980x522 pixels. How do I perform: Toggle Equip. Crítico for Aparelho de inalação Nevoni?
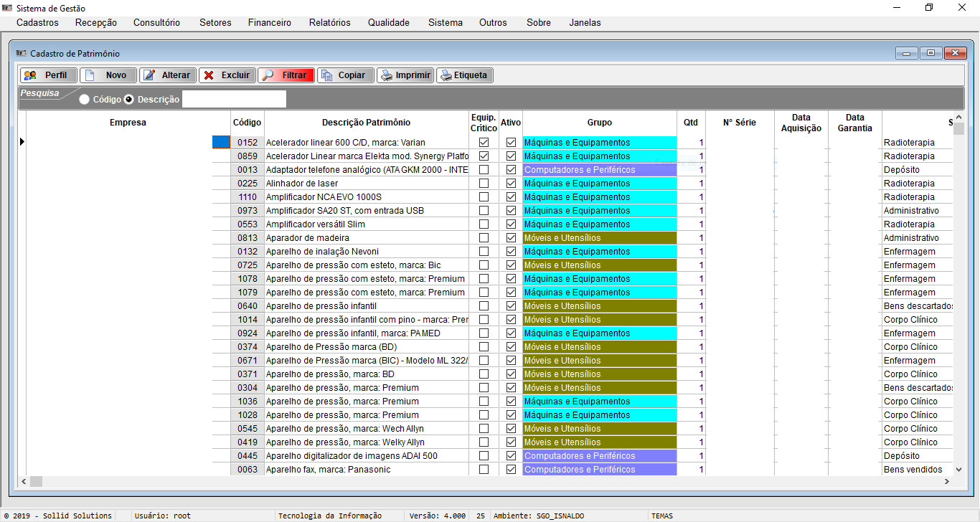pyautogui.click(x=484, y=252)
